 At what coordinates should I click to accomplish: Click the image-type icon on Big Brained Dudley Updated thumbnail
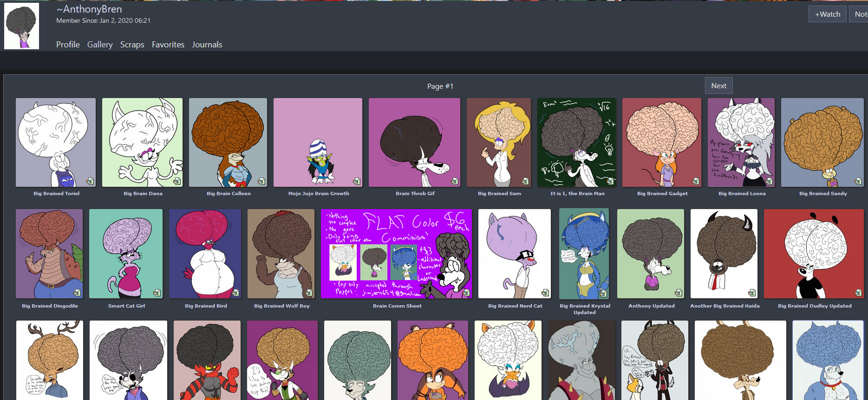858,293
